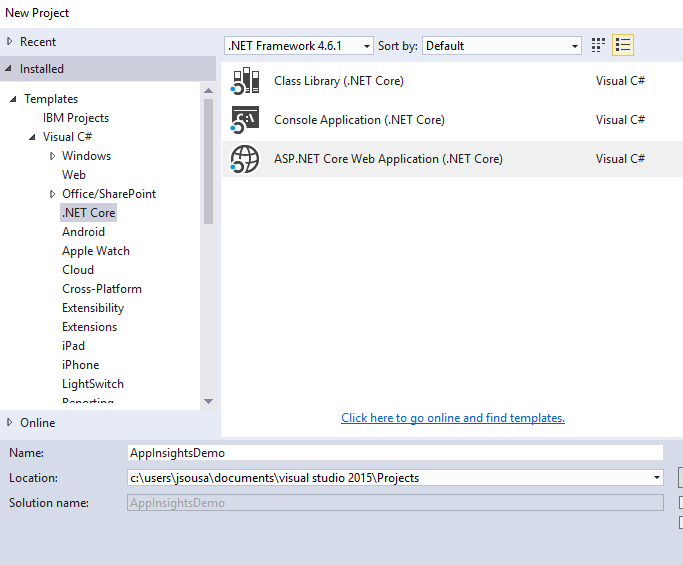This screenshot has width=683, height=565.
Task: Click the Visual C# label on Console Application row
Action: pyautogui.click(x=620, y=120)
